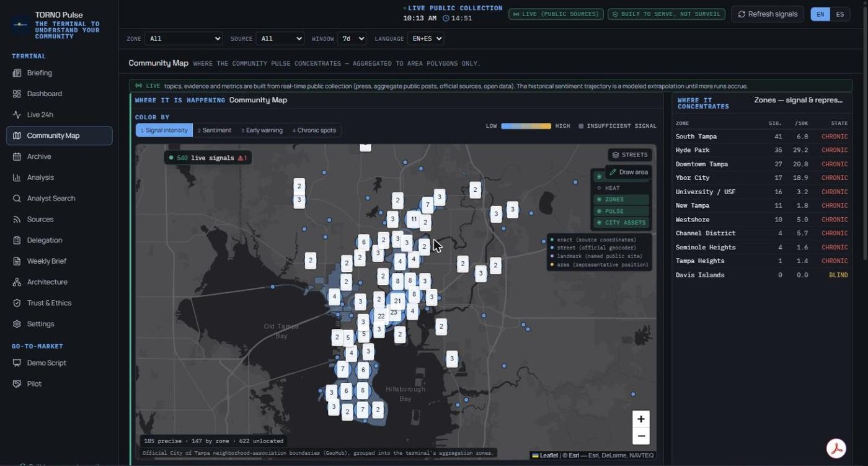Toggle the HEAT map layer
This screenshot has height=466, width=868.
coord(620,188)
